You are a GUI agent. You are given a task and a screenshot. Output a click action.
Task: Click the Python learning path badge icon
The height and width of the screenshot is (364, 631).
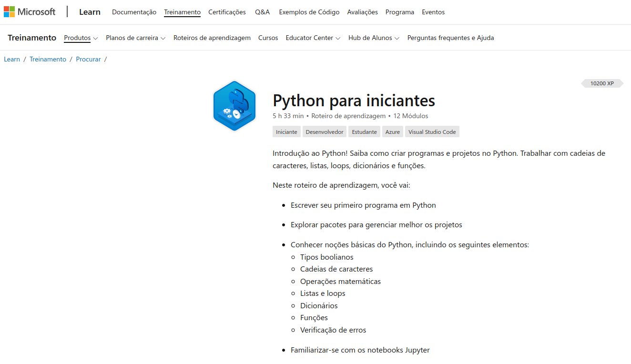(x=234, y=106)
